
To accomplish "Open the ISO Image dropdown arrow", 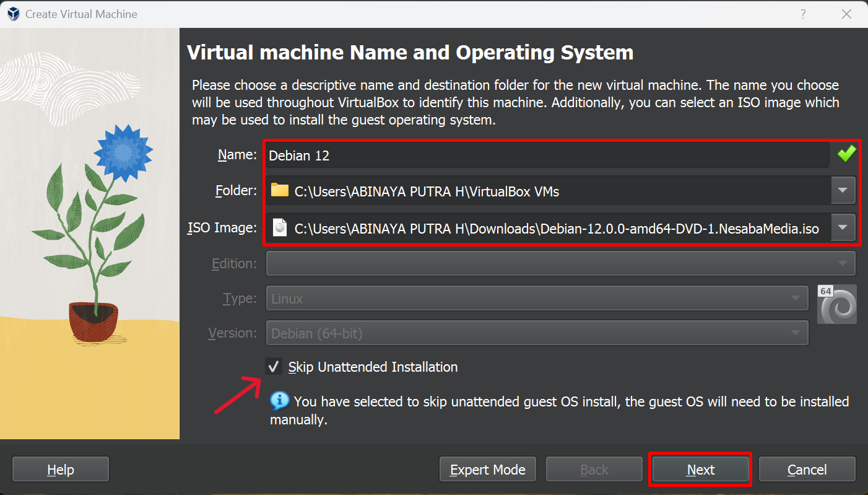I will coord(843,228).
